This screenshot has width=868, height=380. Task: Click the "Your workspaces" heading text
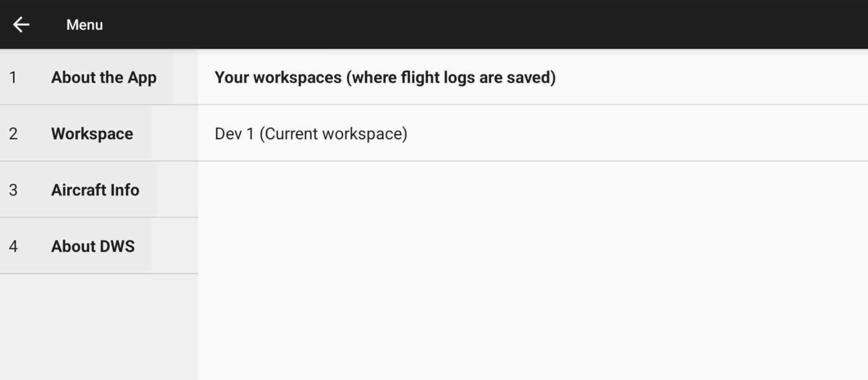tap(278, 77)
